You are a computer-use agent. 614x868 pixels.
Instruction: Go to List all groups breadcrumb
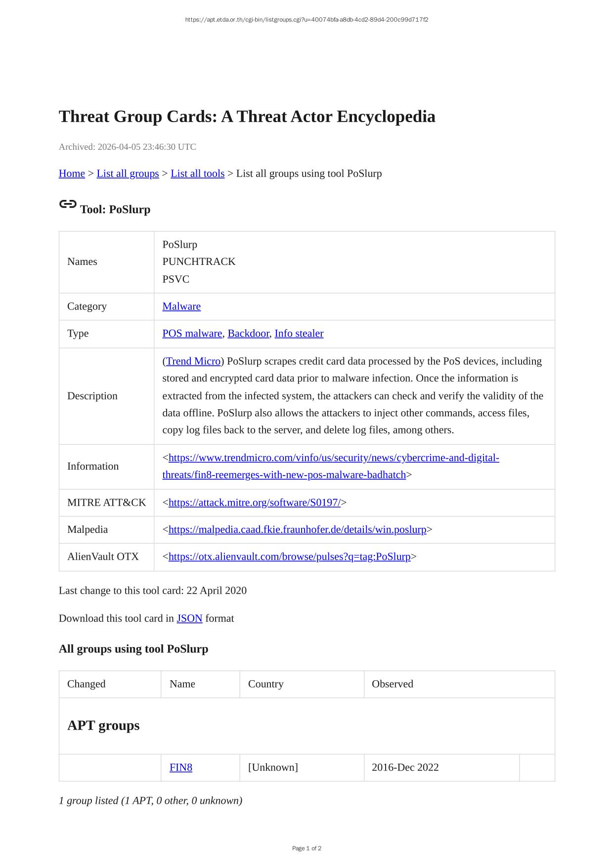click(128, 174)
